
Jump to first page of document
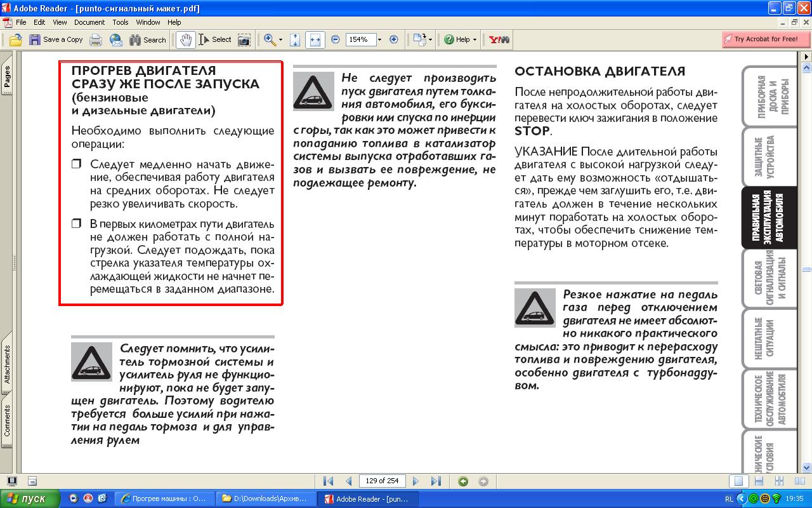[328, 481]
